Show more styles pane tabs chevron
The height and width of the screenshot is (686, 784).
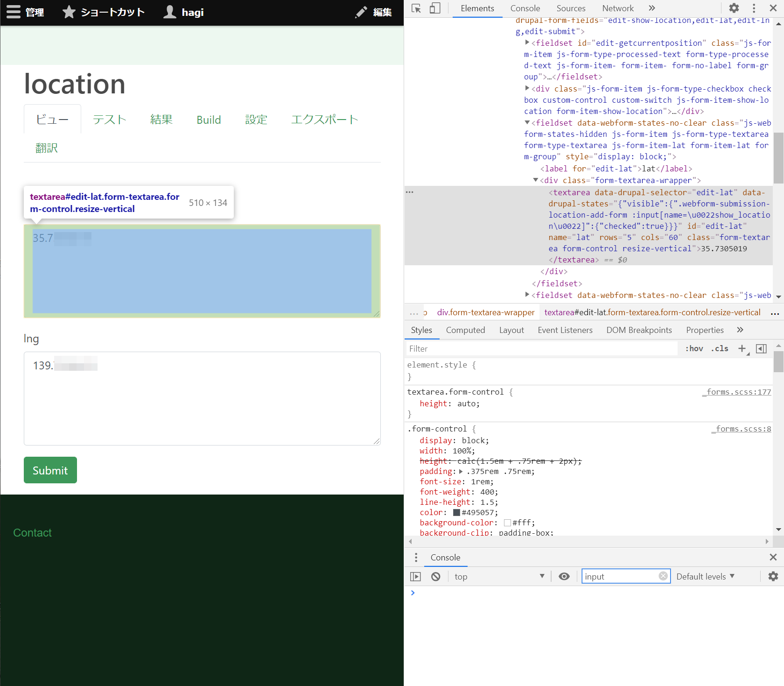pyautogui.click(x=740, y=330)
